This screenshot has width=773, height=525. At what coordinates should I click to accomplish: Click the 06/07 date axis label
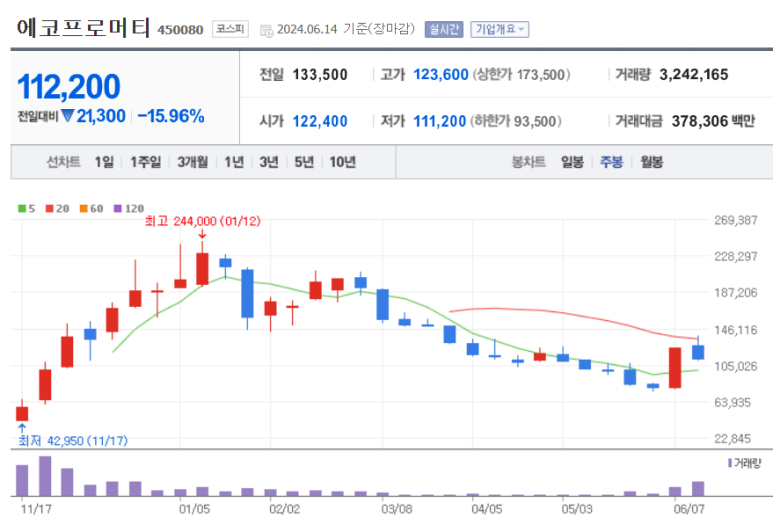coord(689,509)
